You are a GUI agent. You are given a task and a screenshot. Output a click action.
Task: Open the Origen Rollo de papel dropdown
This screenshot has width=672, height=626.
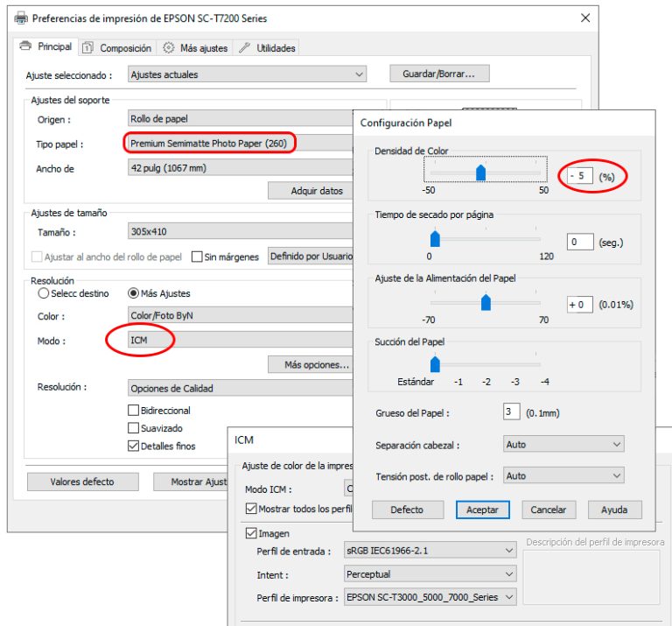click(241, 118)
